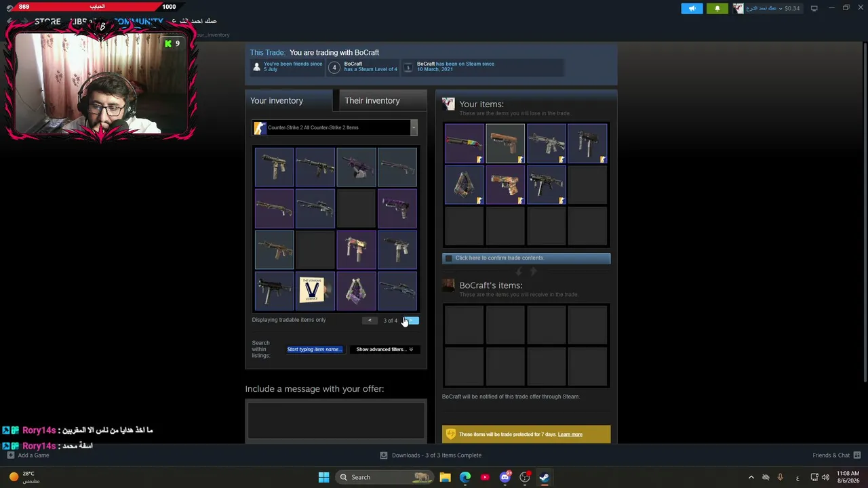The width and height of the screenshot is (868, 488).
Task: Enter Big Picture mode via monitor icon
Action: click(814, 8)
